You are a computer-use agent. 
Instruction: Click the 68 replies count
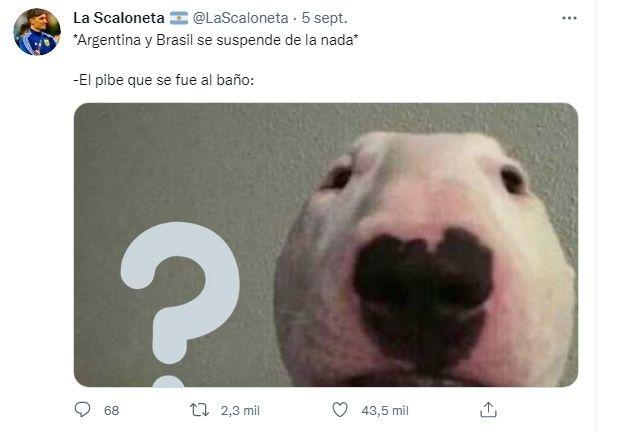[x=111, y=410]
